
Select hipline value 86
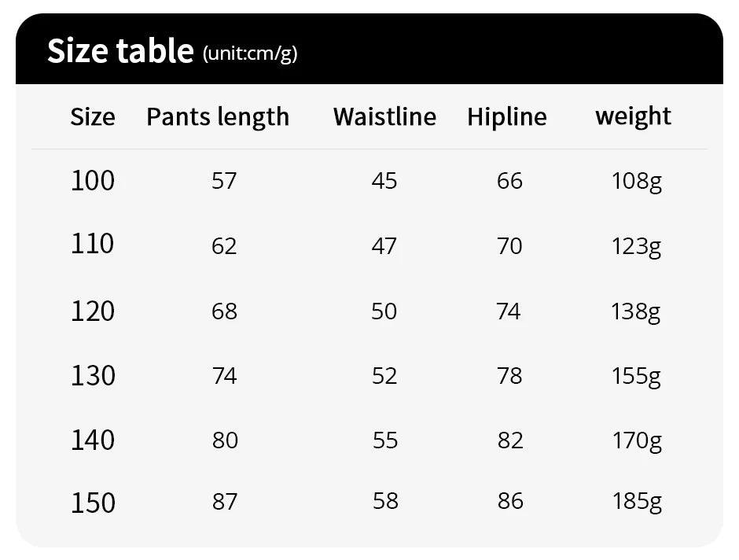tap(510, 502)
